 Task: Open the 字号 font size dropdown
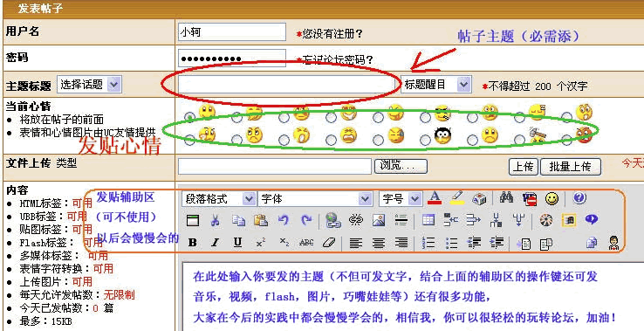[x=400, y=199]
